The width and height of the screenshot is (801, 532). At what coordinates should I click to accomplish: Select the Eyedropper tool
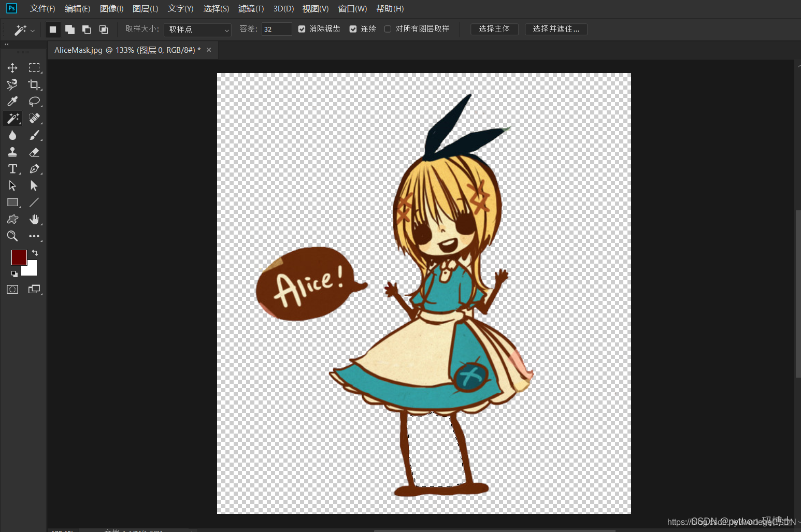pyautogui.click(x=12, y=102)
